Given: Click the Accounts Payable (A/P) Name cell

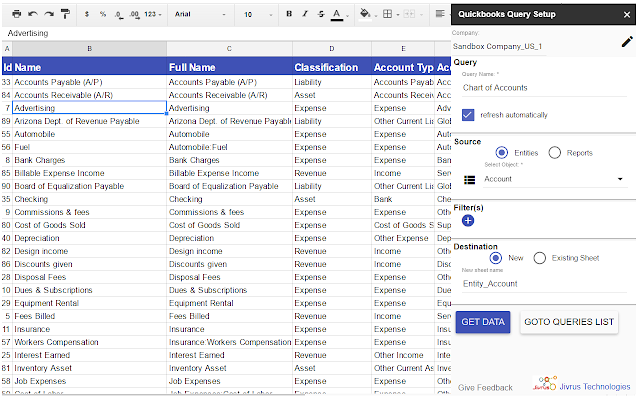Looking at the screenshot, I should [x=89, y=82].
